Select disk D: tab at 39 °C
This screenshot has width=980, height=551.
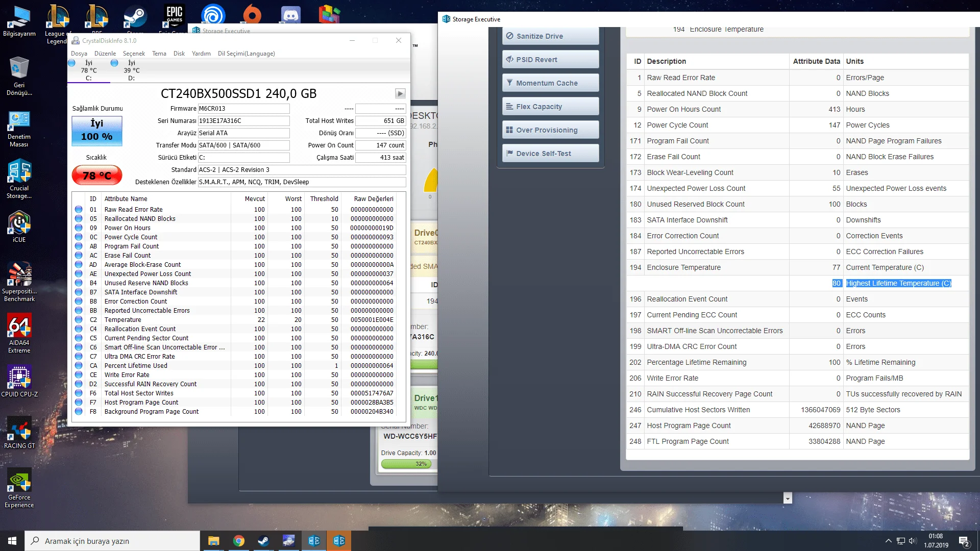[131, 70]
